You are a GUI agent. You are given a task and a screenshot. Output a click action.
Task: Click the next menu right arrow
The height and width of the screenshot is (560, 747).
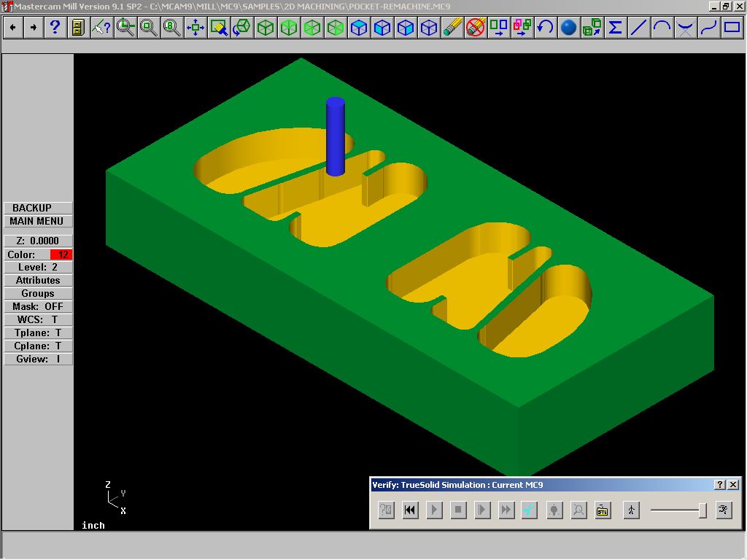tap(34, 28)
